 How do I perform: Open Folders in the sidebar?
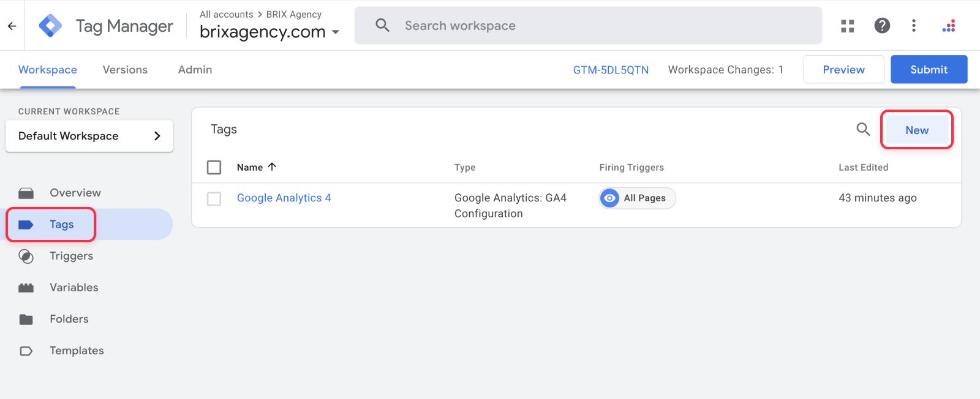69,319
